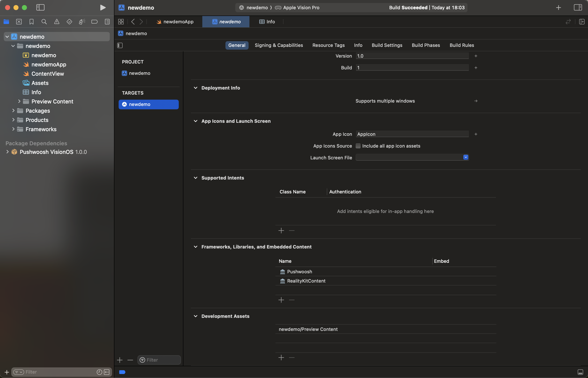Open the Find navigator magnifier icon

(x=44, y=22)
